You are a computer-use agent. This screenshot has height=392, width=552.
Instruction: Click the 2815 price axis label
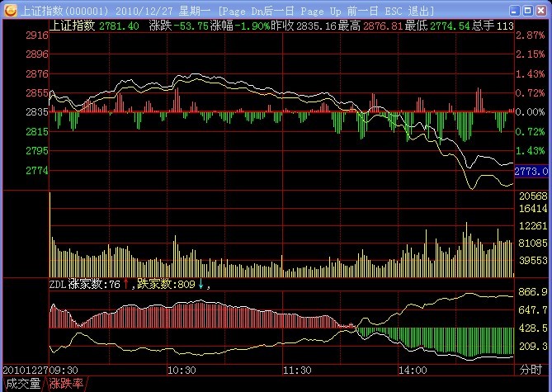point(37,132)
